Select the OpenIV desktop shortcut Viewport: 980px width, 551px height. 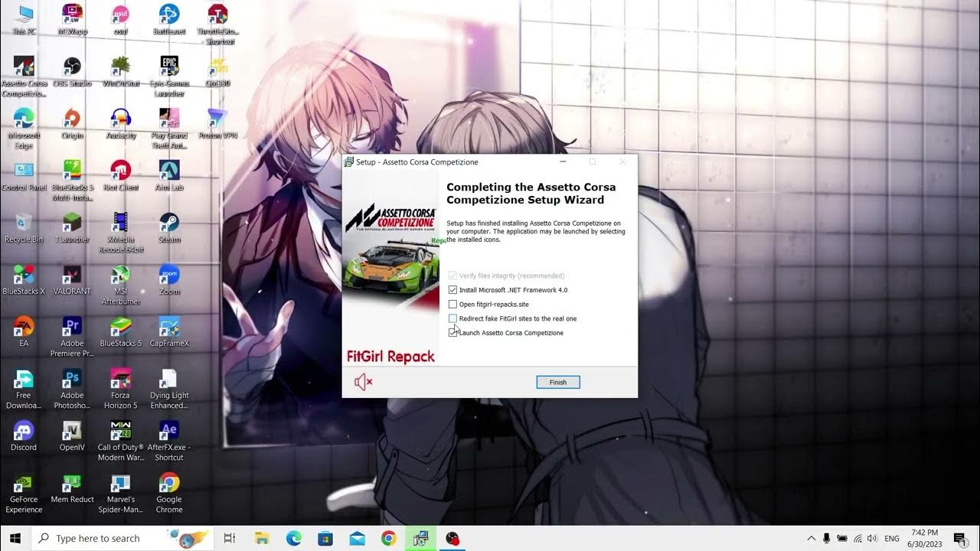click(x=72, y=436)
